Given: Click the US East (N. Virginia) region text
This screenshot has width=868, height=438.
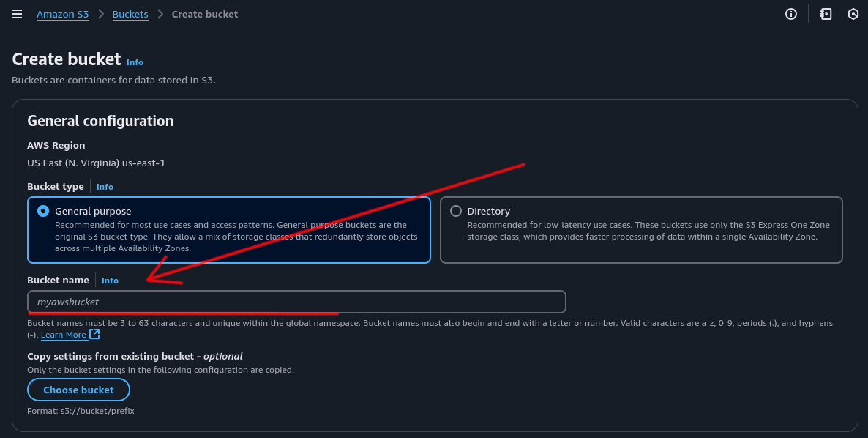Looking at the screenshot, I should (96, 163).
